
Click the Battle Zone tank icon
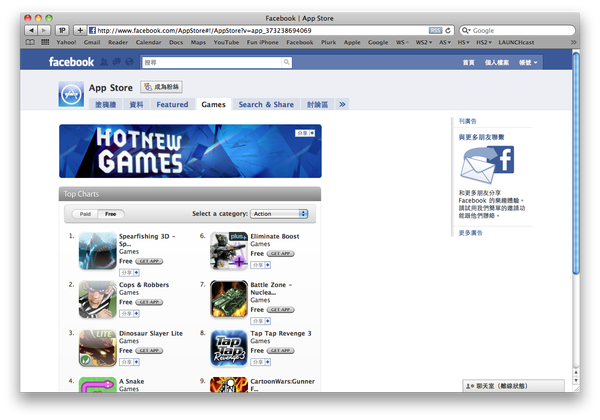[x=229, y=300]
